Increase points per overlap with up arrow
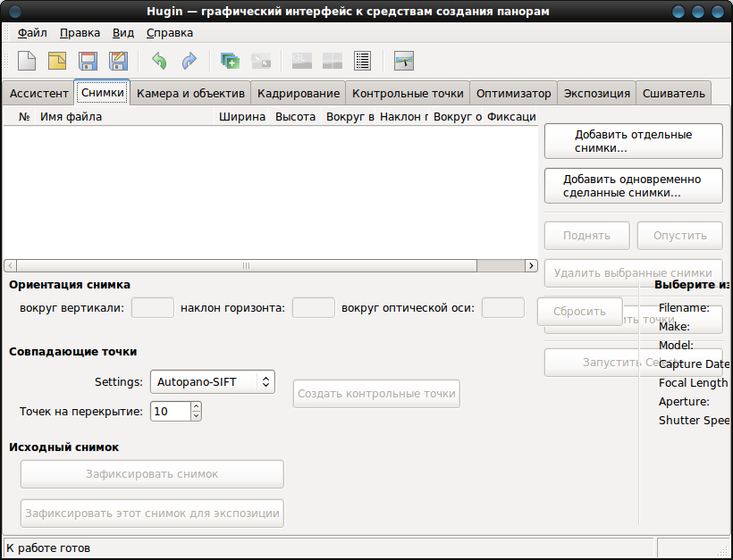 (197, 406)
